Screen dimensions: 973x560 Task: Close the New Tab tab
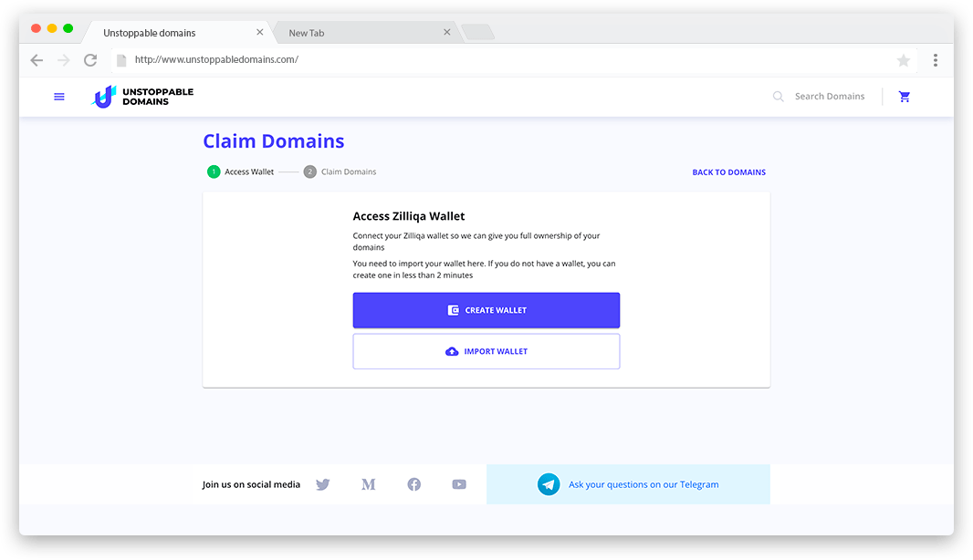click(446, 32)
